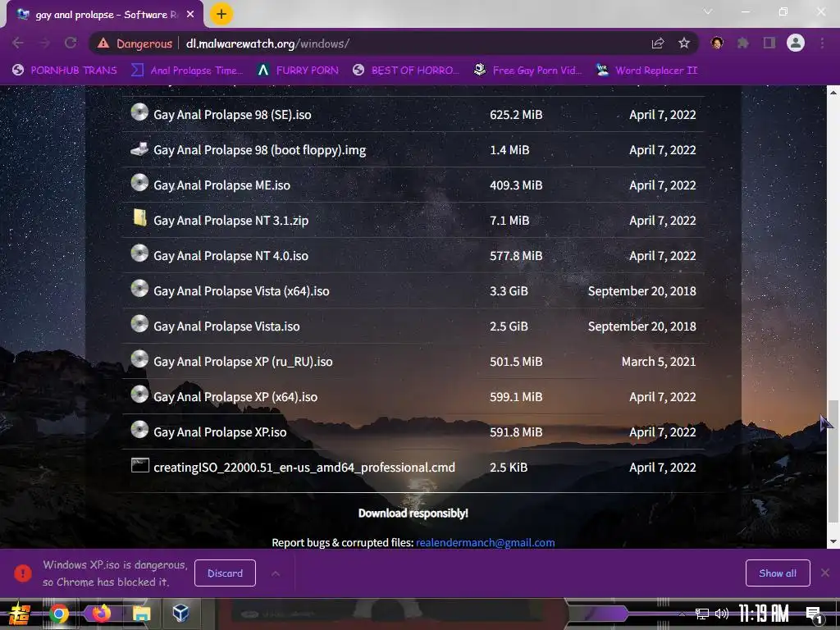Click the 'Download responsibly!' text
The height and width of the screenshot is (630, 840).
click(x=413, y=514)
